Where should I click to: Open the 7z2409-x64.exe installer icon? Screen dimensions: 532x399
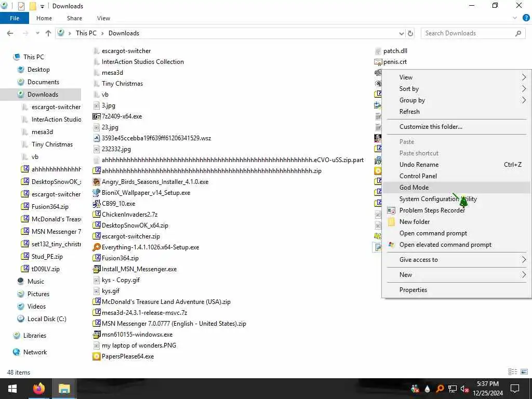tap(96, 116)
